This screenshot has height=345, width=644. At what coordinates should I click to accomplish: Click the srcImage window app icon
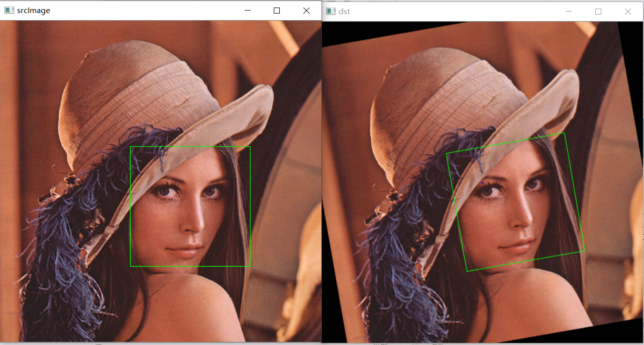[9, 10]
